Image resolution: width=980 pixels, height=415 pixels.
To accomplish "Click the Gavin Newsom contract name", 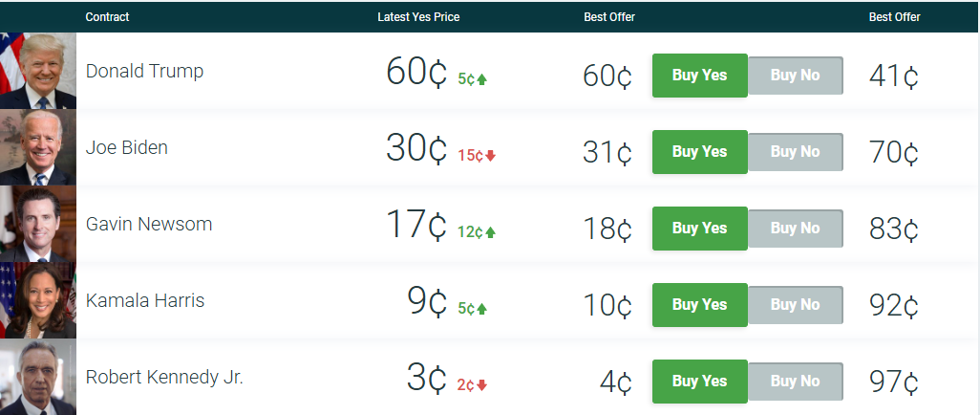I will click(x=149, y=225).
